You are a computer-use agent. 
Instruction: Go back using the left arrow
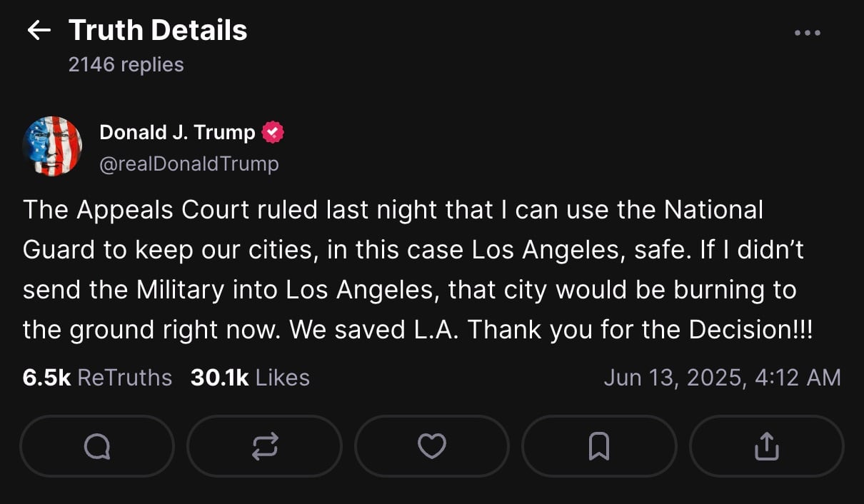[39, 30]
